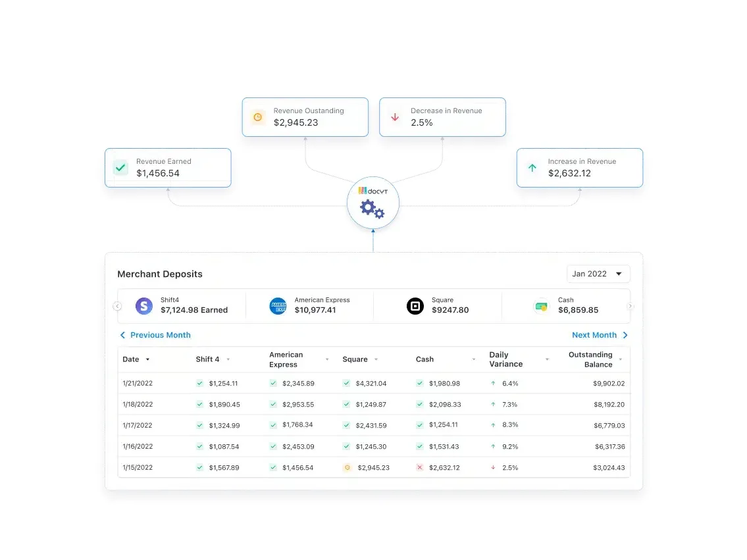Click the 1/21/2022 date cell
The image size is (747, 560).
(x=138, y=384)
